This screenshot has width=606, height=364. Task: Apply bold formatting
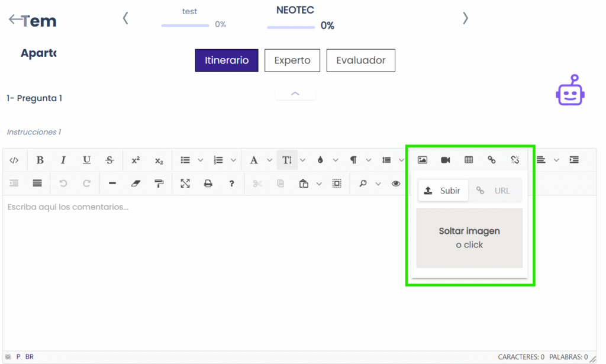pos(40,160)
